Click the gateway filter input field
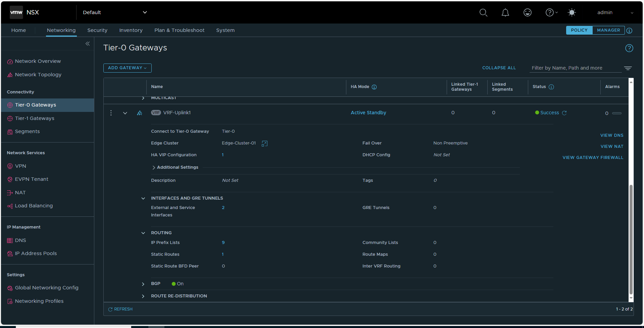The image size is (644, 328). click(576, 68)
